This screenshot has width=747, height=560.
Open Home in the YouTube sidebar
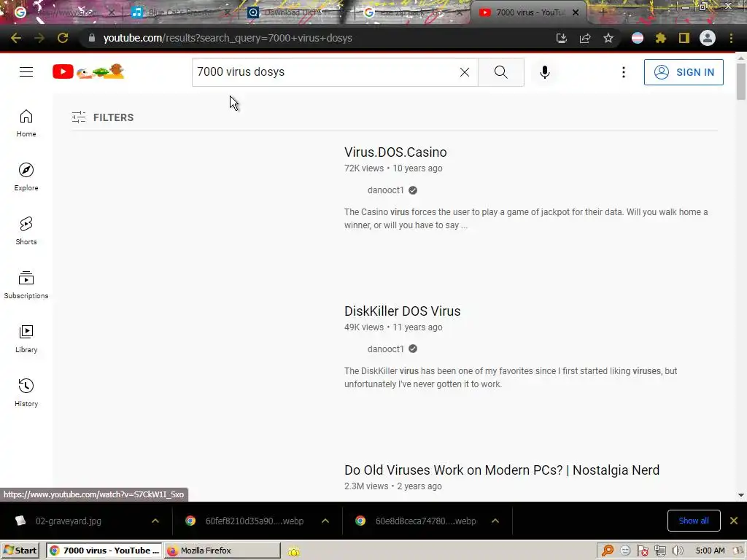[x=26, y=123]
